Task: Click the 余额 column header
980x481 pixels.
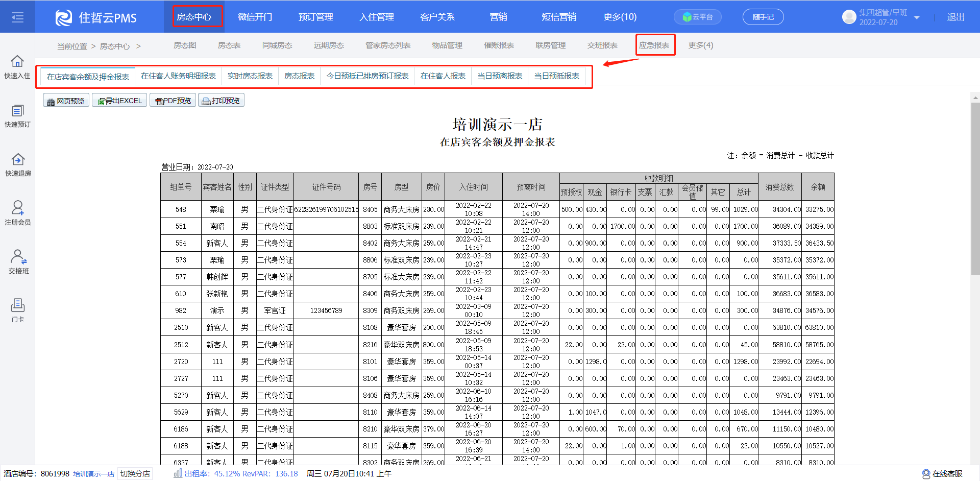Action: tap(818, 187)
